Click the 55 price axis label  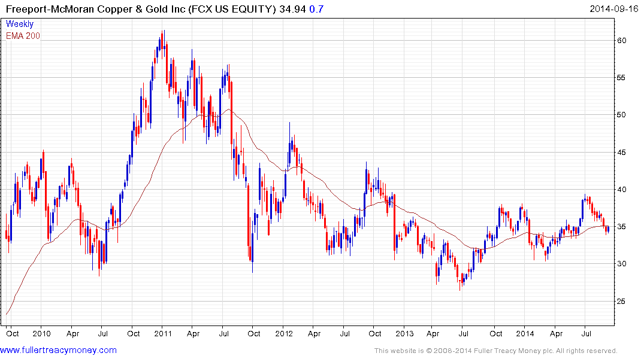[621, 78]
